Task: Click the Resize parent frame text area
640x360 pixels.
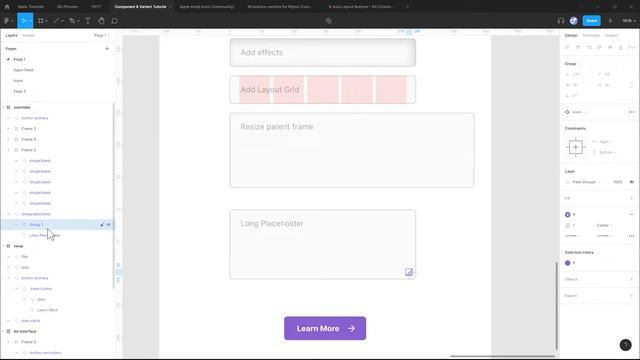Action: point(352,150)
